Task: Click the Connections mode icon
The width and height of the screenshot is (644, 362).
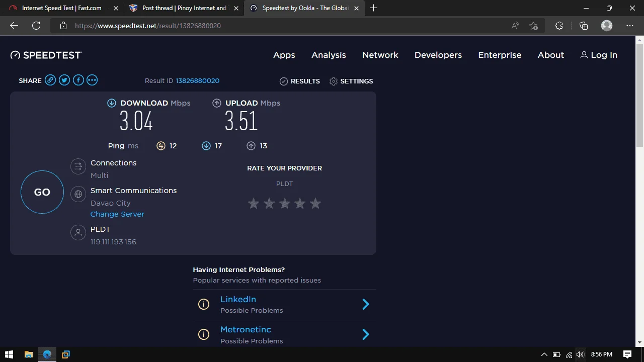Action: pos(78,166)
